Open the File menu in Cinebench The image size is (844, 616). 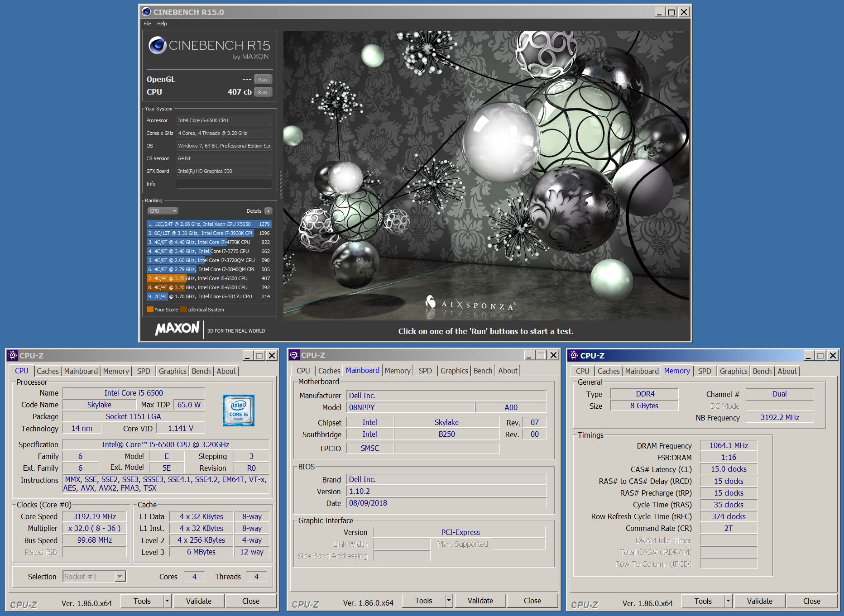147,24
